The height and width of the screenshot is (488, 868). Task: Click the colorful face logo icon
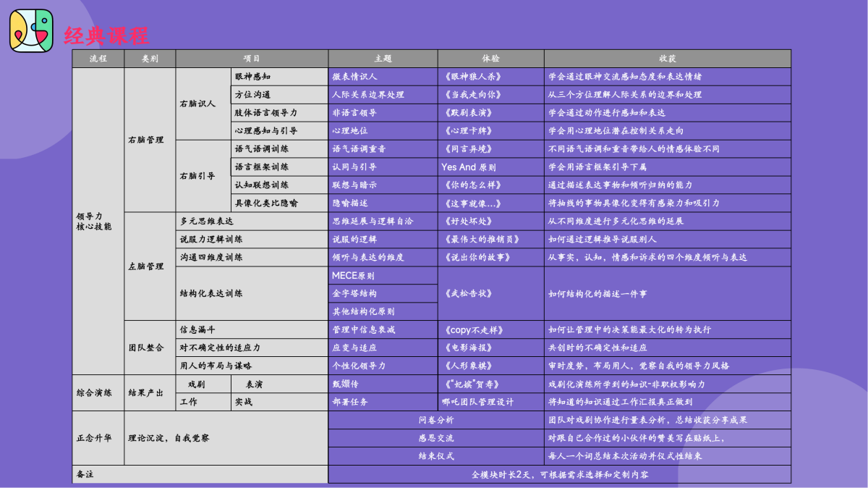(33, 30)
